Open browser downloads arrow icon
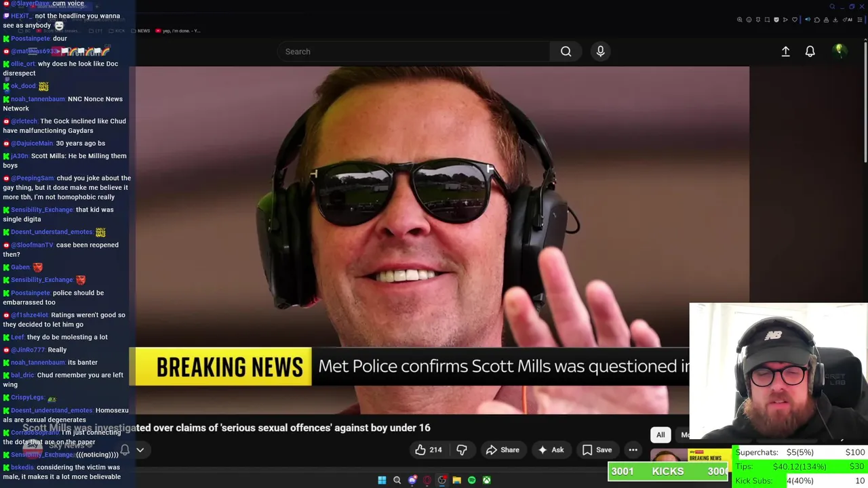Image resolution: width=868 pixels, height=488 pixels. [835, 20]
